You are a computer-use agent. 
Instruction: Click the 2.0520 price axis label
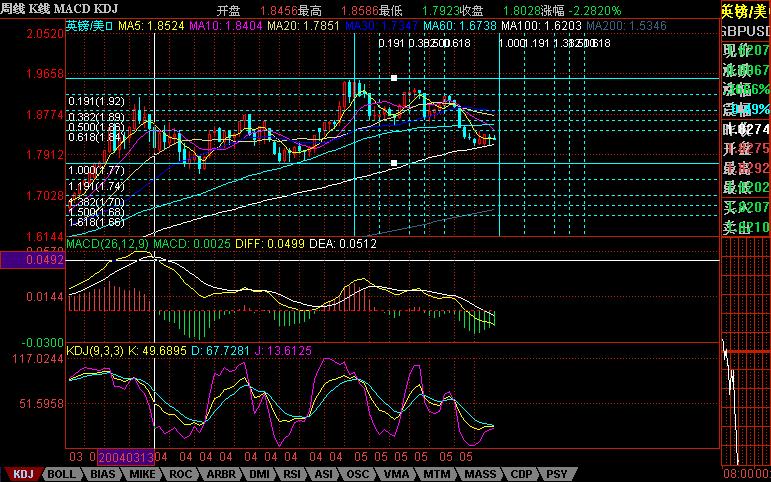(45, 34)
